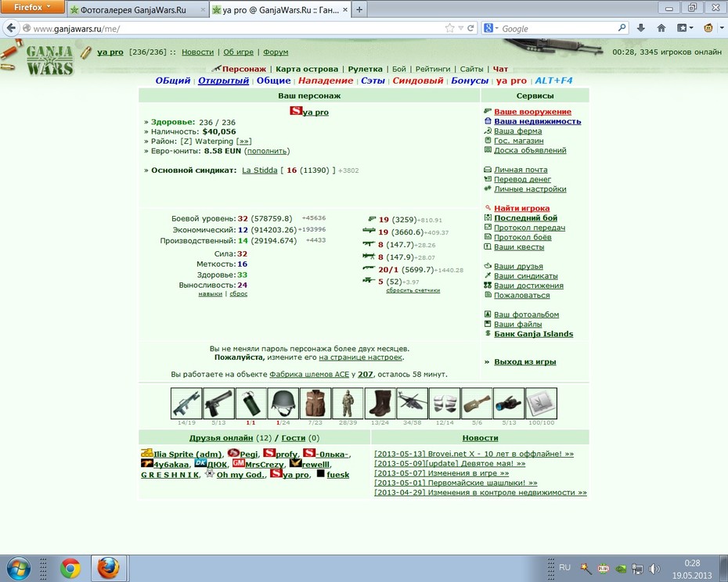Select the ALT+F4 set link
Screen dimensions: 728x582
click(553, 81)
